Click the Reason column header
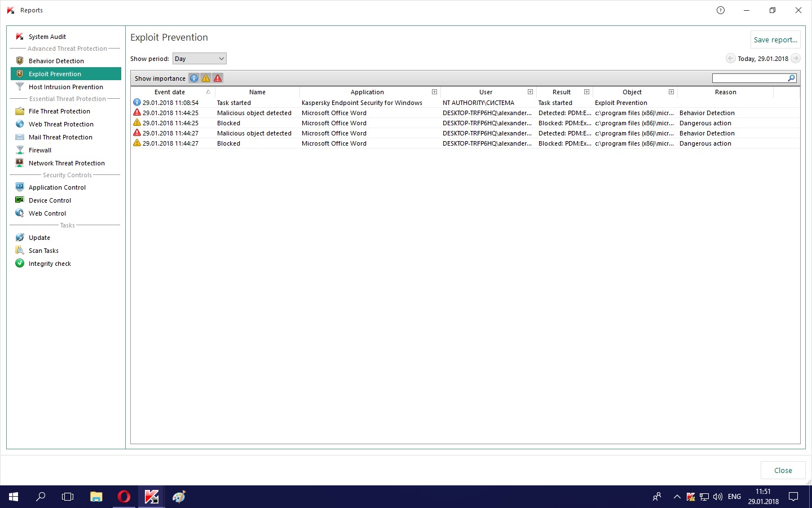The image size is (812, 508). tap(725, 92)
